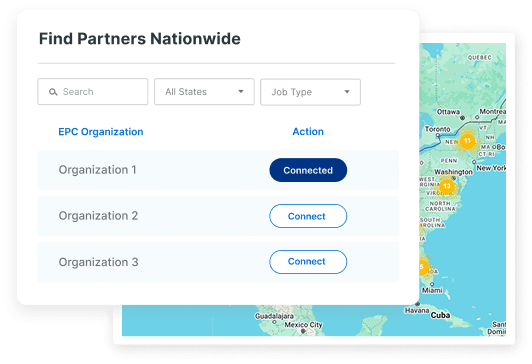Image resolution: width=532 pixels, height=364 pixels.
Task: Sort by EPC Organization column header
Action: tap(101, 132)
